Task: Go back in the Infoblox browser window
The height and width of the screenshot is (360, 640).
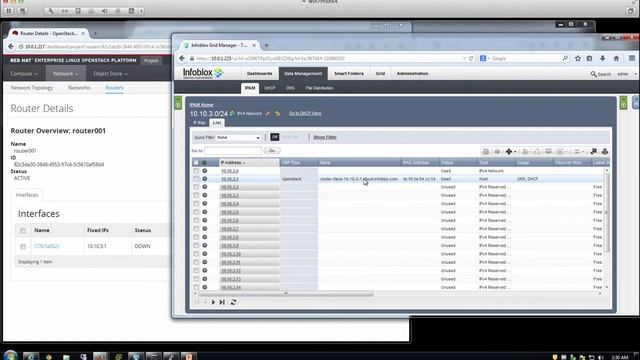Action: tap(182, 58)
